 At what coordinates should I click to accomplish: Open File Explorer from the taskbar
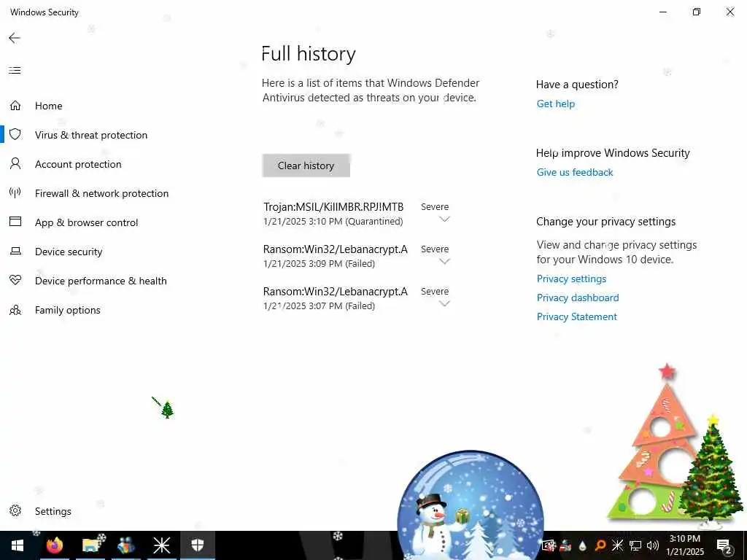(91, 545)
